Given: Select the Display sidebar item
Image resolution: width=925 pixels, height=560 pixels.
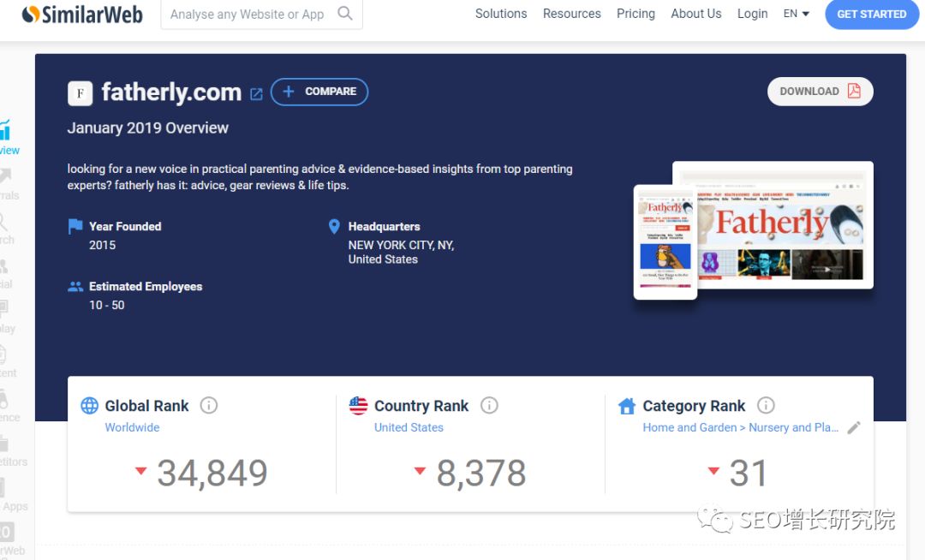Looking at the screenshot, I should 7,318.
